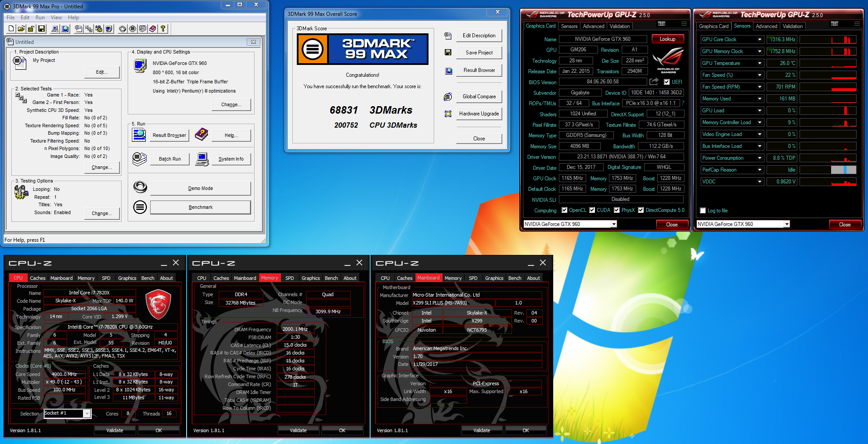Click the GPU name field NVIDIA GeForce GTX 960

point(602,39)
